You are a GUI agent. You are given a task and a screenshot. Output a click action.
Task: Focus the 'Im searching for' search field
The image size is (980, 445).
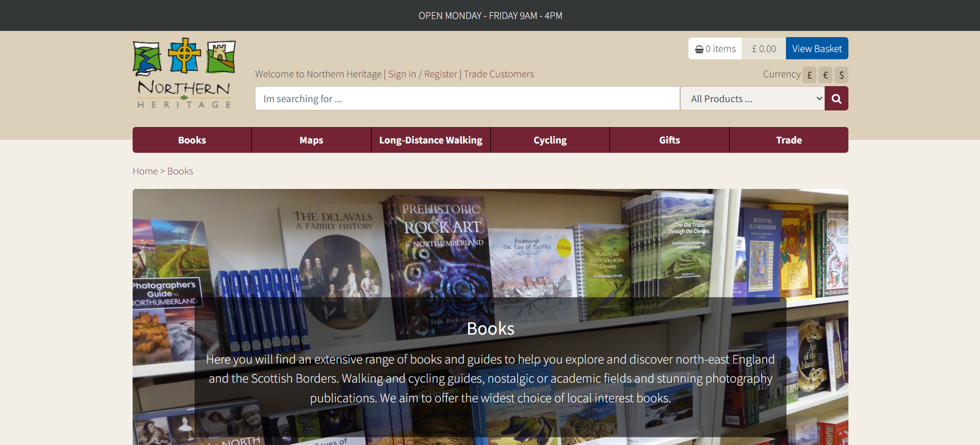(x=467, y=99)
